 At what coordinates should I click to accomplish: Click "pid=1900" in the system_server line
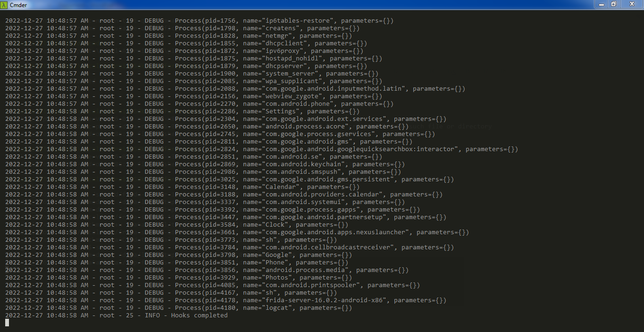coord(220,74)
